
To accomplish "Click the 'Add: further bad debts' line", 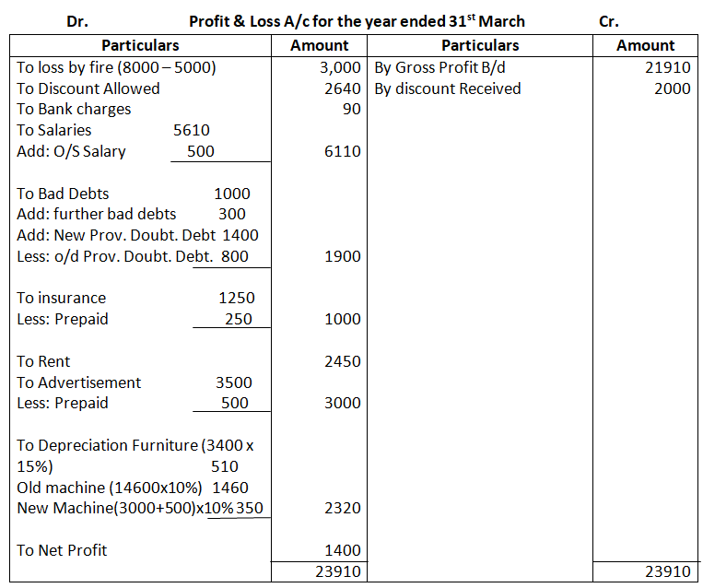I will pyautogui.click(x=97, y=214).
